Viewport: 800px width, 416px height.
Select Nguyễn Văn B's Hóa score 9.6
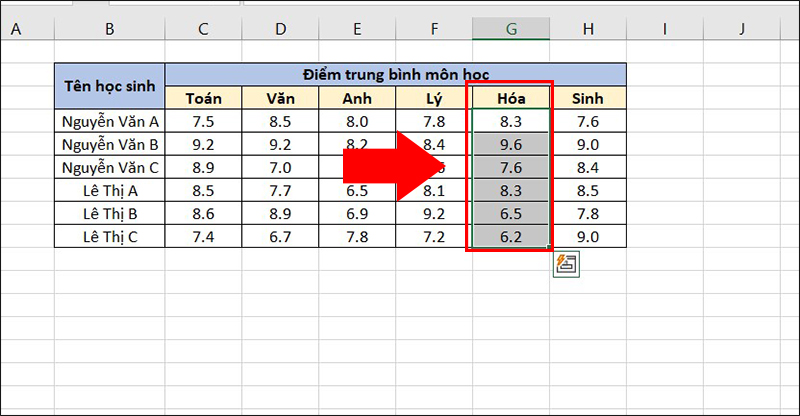(511, 144)
